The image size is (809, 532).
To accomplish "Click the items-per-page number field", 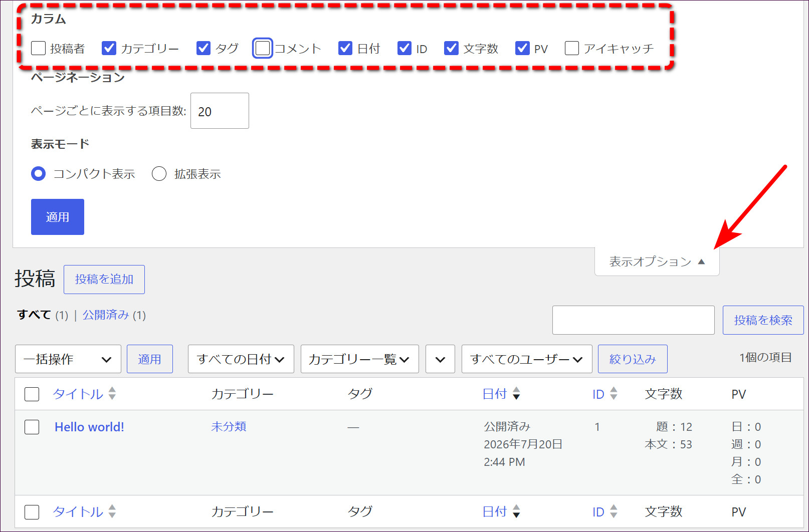I will [220, 111].
